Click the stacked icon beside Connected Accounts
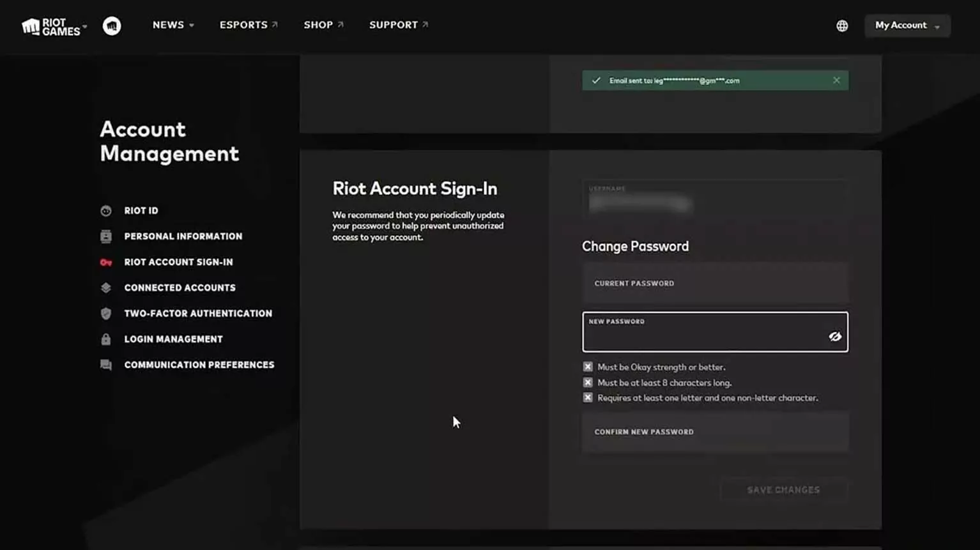This screenshot has height=550, width=980. [x=106, y=287]
